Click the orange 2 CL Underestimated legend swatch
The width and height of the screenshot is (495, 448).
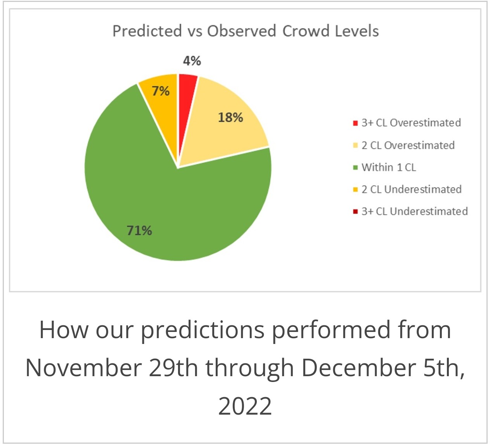(355, 190)
